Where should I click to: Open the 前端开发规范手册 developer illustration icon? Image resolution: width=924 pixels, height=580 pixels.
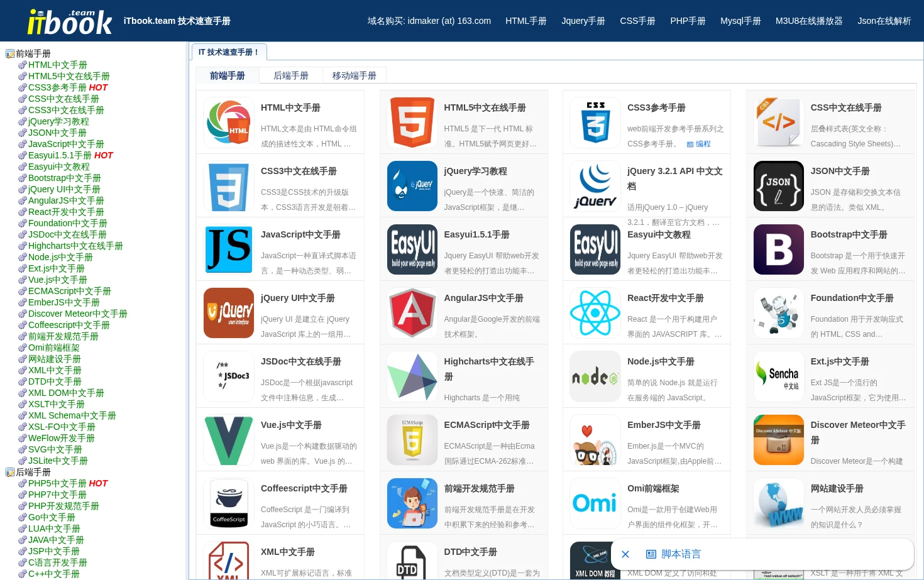(412, 503)
